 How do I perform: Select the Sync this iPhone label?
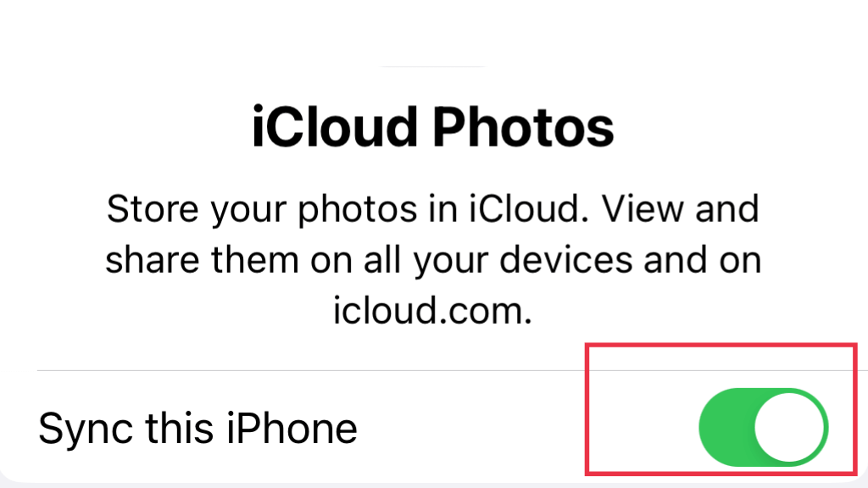pyautogui.click(x=198, y=428)
